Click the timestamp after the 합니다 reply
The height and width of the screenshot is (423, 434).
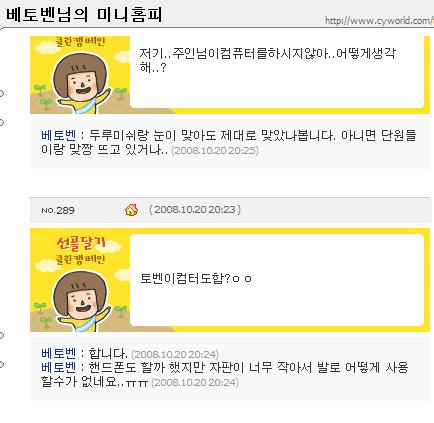coord(175,354)
